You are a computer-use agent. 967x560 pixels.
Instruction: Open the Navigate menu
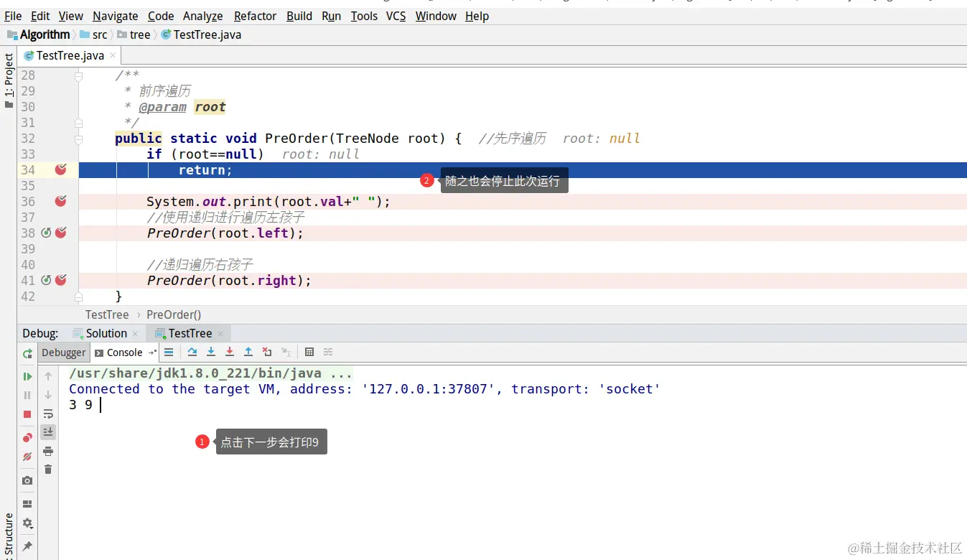point(116,16)
